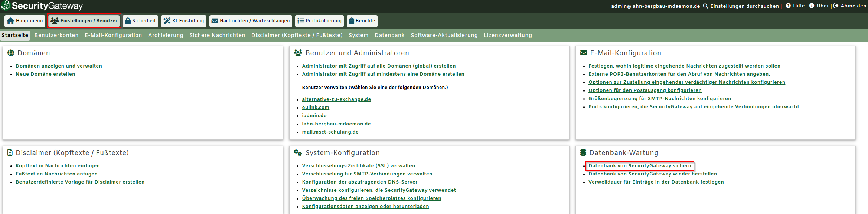This screenshot has height=214, width=868.
Task: Click the SecurityGateway logo
Action: point(42,6)
